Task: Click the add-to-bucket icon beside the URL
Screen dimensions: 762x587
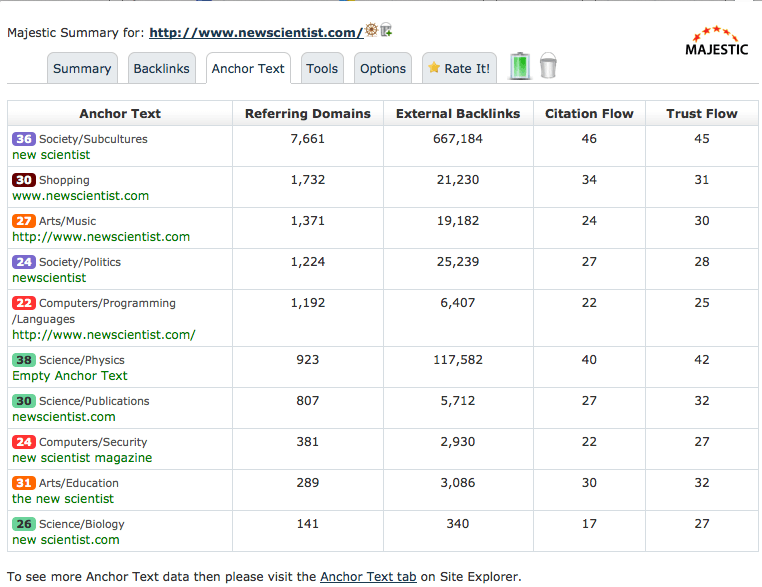Action: [x=386, y=30]
